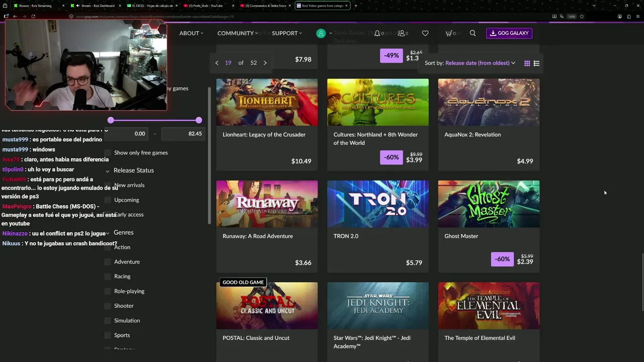This screenshot has height=362, width=644.
Task: Open wishlist heart icon
Action: (x=425, y=33)
